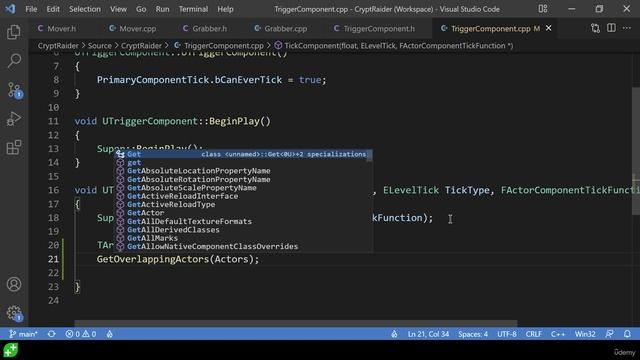Change encoding via UTF-8
The height and width of the screenshot is (360, 640).
[x=507, y=334]
